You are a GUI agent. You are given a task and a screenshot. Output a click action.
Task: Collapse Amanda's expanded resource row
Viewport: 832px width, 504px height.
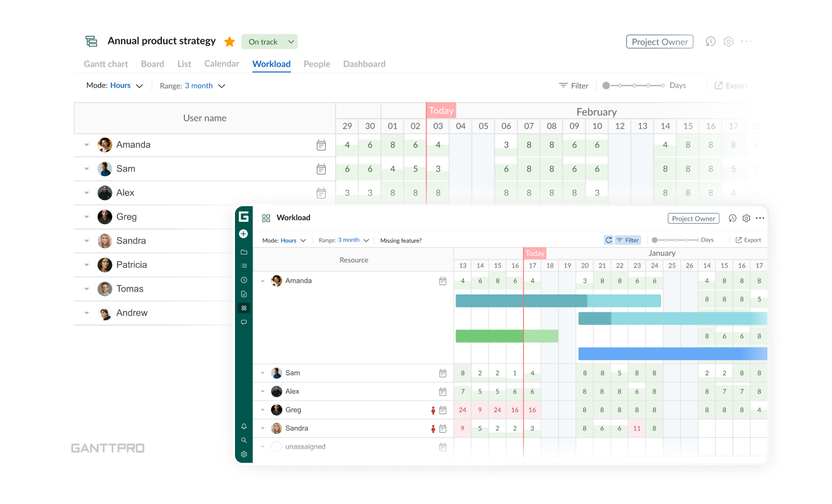coord(263,280)
